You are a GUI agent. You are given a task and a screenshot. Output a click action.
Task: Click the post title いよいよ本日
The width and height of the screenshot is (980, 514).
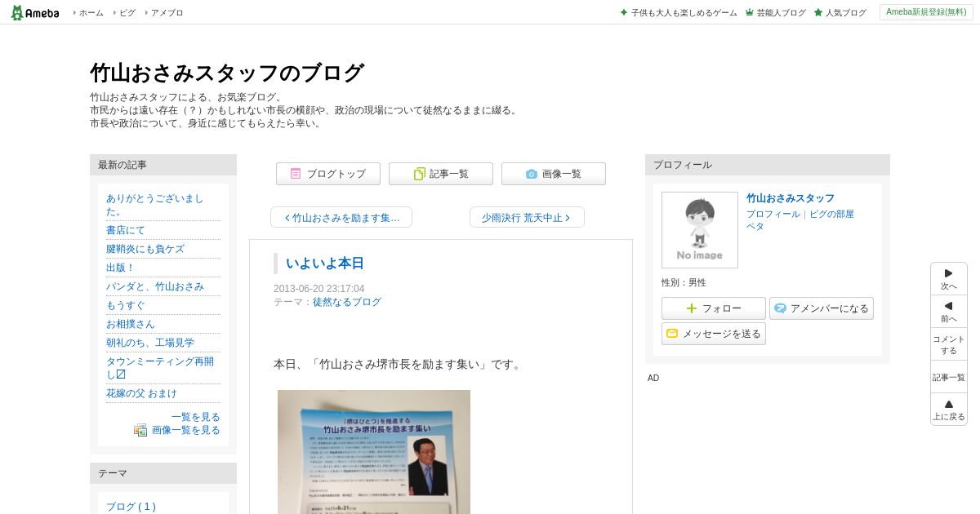[325, 264]
